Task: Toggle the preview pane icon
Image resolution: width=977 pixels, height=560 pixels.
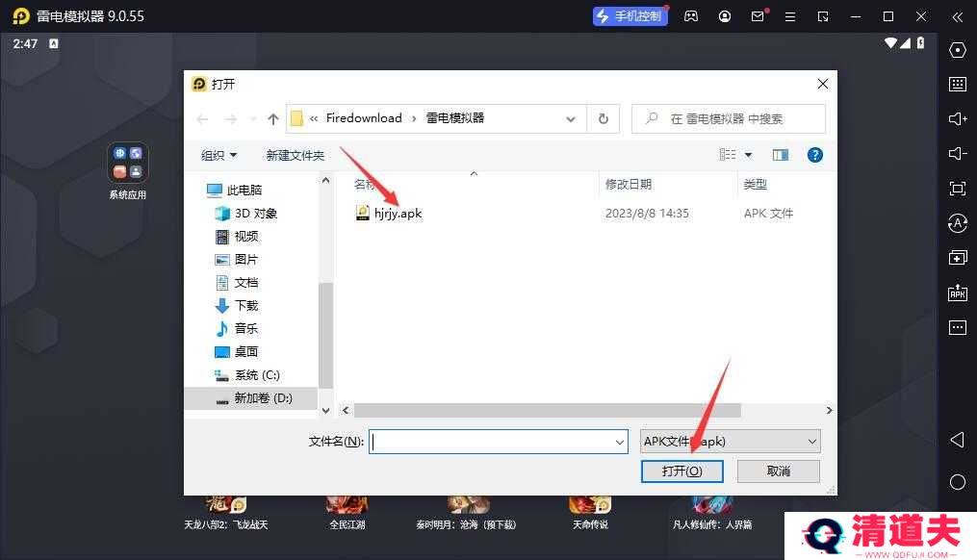Action: pos(780,155)
